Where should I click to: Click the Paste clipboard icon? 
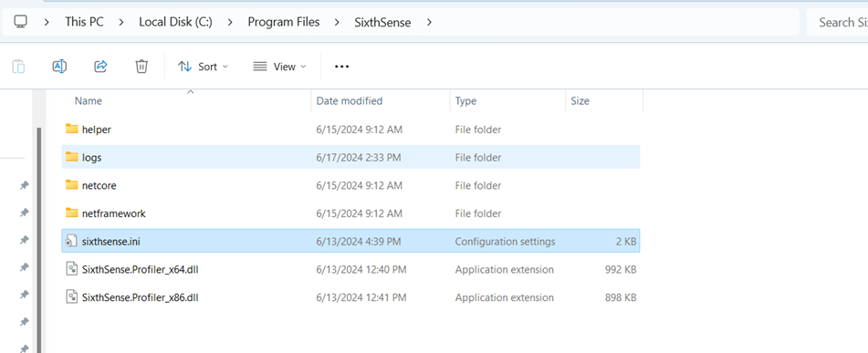click(19, 67)
